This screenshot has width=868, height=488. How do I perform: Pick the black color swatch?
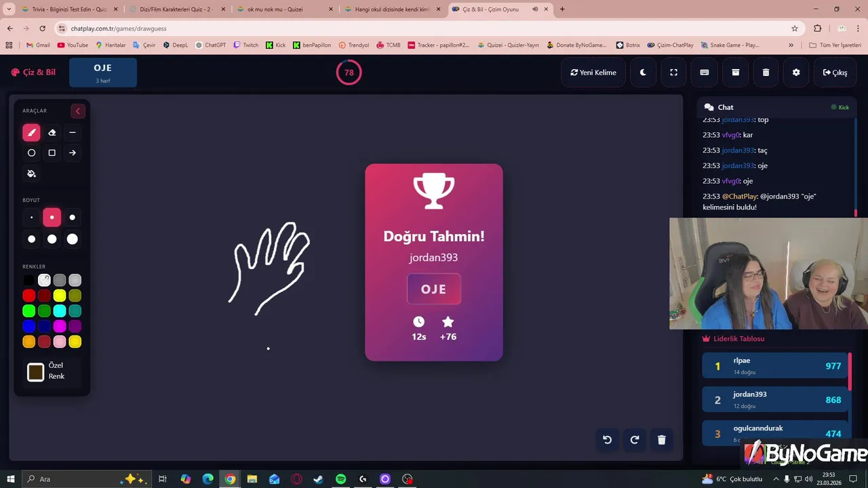click(x=28, y=280)
